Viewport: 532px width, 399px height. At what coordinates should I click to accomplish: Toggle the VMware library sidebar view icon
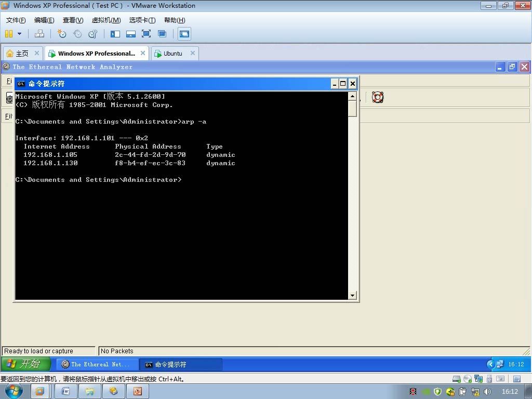(x=115, y=34)
